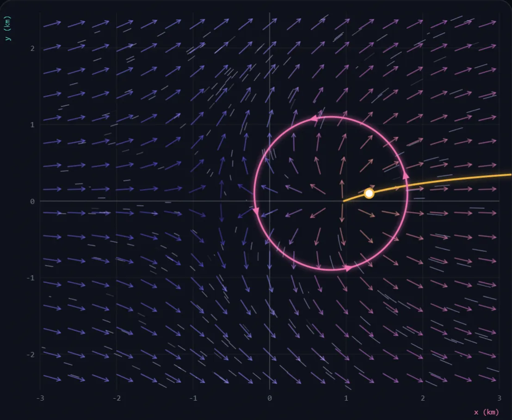The height and width of the screenshot is (420, 512).
Task: Click the x-axis tick label "-2"
Action: pos(117,398)
